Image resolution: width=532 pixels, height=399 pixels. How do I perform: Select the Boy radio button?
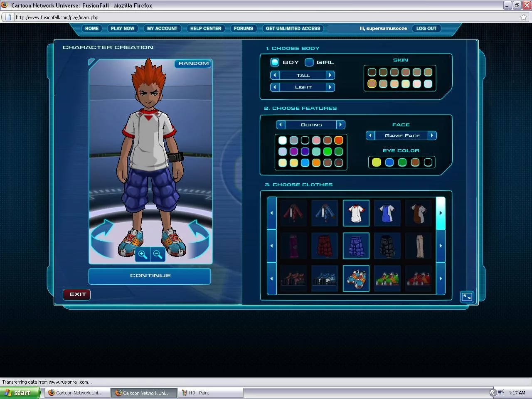coord(275,62)
